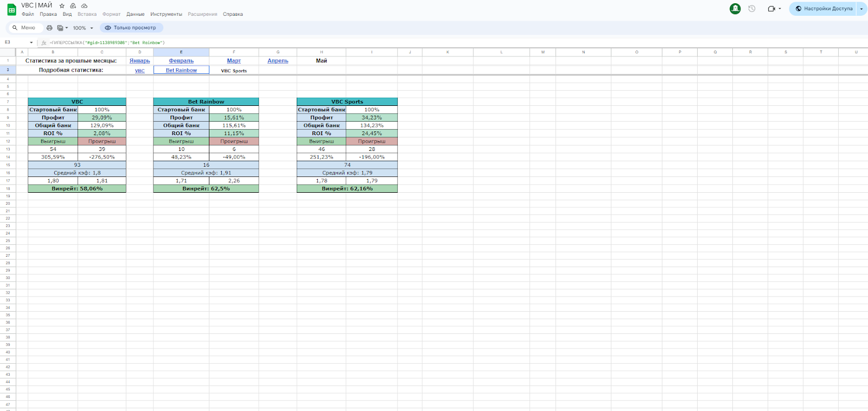Select the -276,50% losses cell
The height and width of the screenshot is (411, 868).
(x=102, y=157)
